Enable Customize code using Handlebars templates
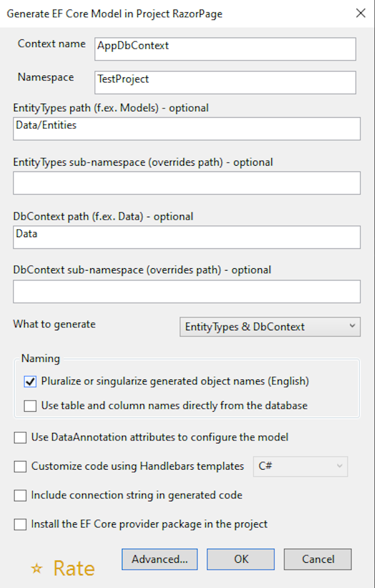The image size is (375, 588). click(21, 467)
